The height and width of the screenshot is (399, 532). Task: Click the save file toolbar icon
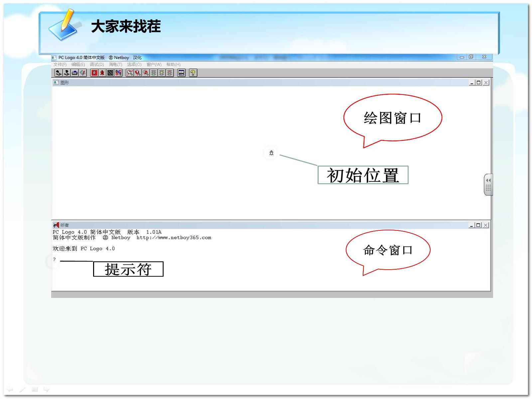(67, 73)
